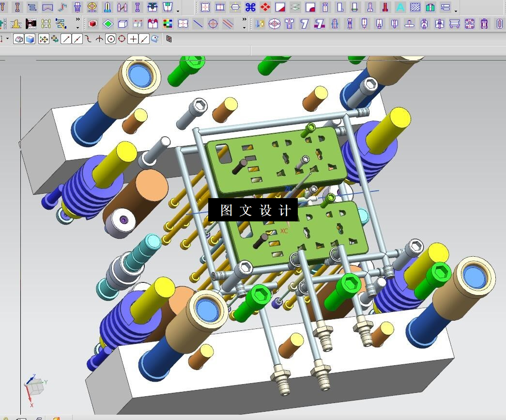Click the XYZ coordinate triad in viewport corner
The image size is (506, 420).
coord(35,390)
